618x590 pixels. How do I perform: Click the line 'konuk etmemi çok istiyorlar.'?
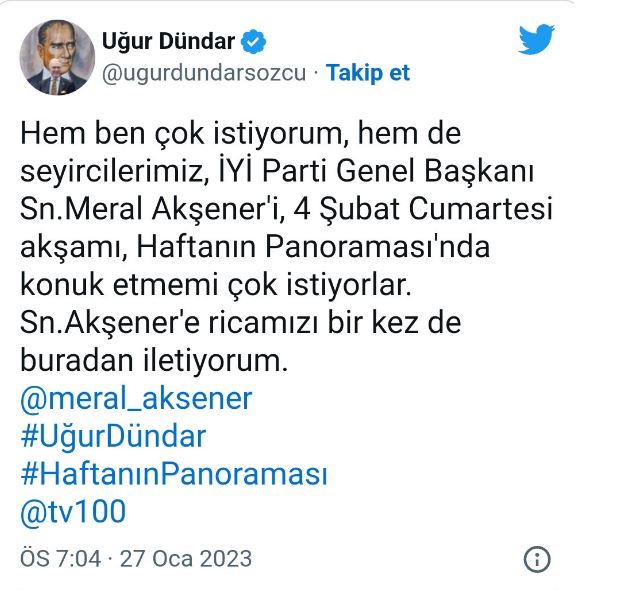[x=216, y=285]
